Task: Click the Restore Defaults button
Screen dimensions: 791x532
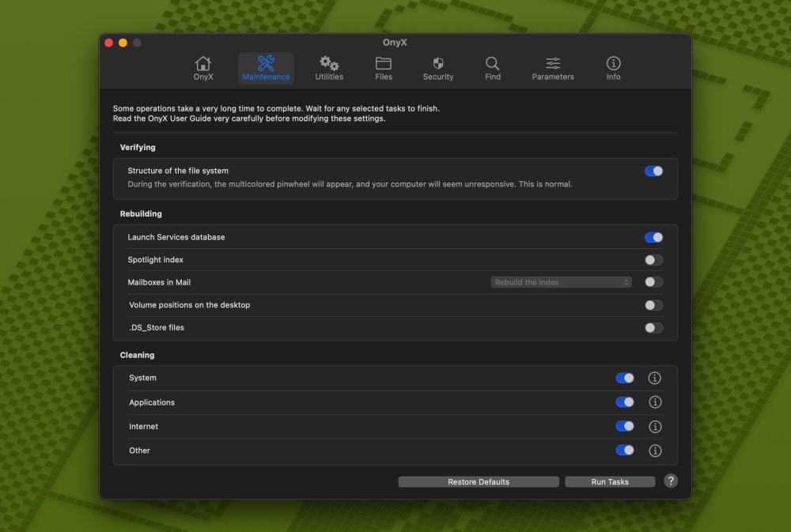Action: pos(479,481)
